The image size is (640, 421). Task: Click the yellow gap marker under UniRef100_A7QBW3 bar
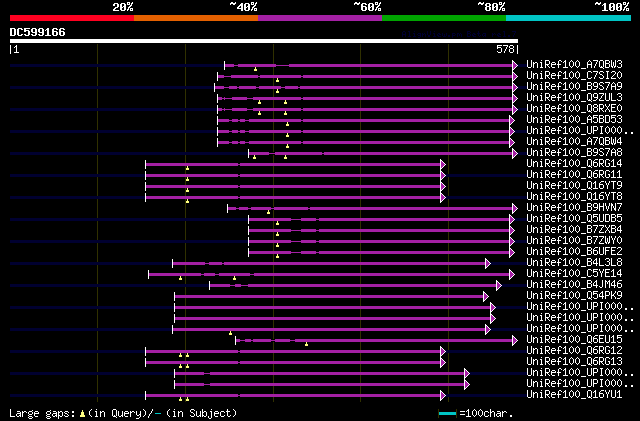point(256,69)
